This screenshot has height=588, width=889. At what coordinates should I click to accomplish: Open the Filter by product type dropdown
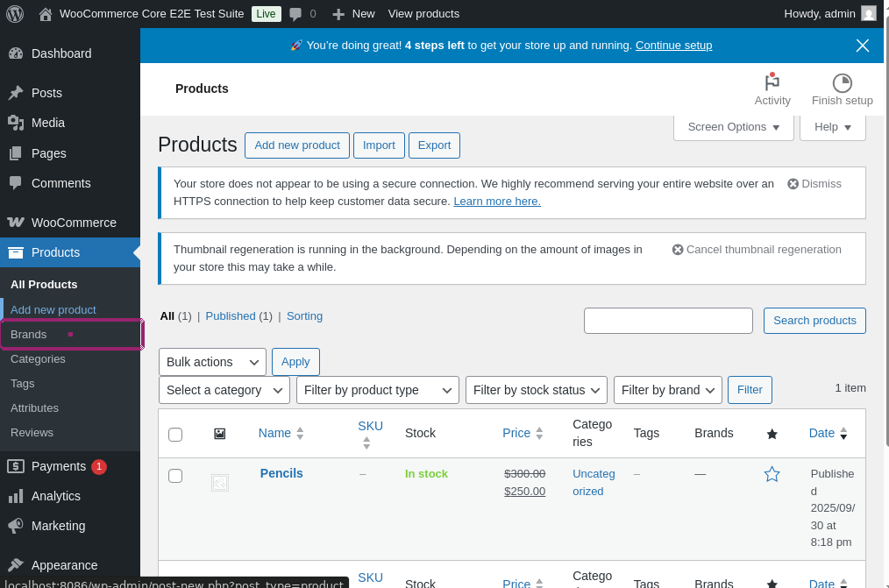(x=377, y=390)
